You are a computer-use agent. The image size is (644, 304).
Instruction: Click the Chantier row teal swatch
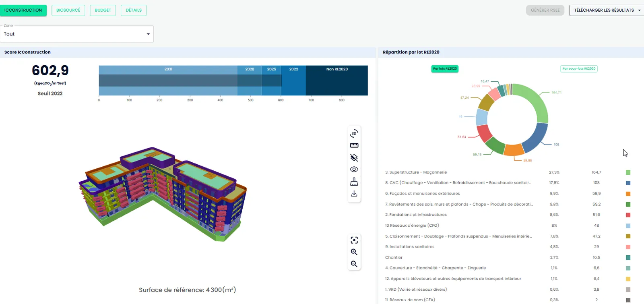(628, 258)
